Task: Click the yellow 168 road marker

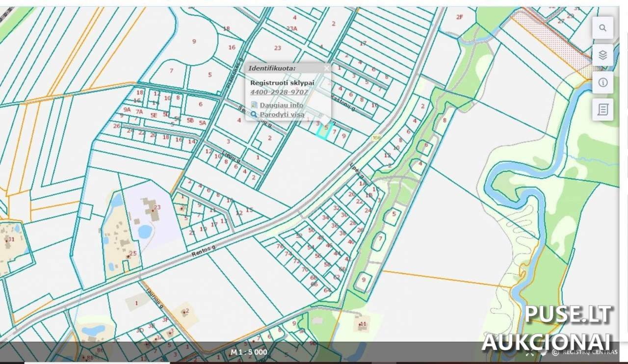Action: pos(376,138)
